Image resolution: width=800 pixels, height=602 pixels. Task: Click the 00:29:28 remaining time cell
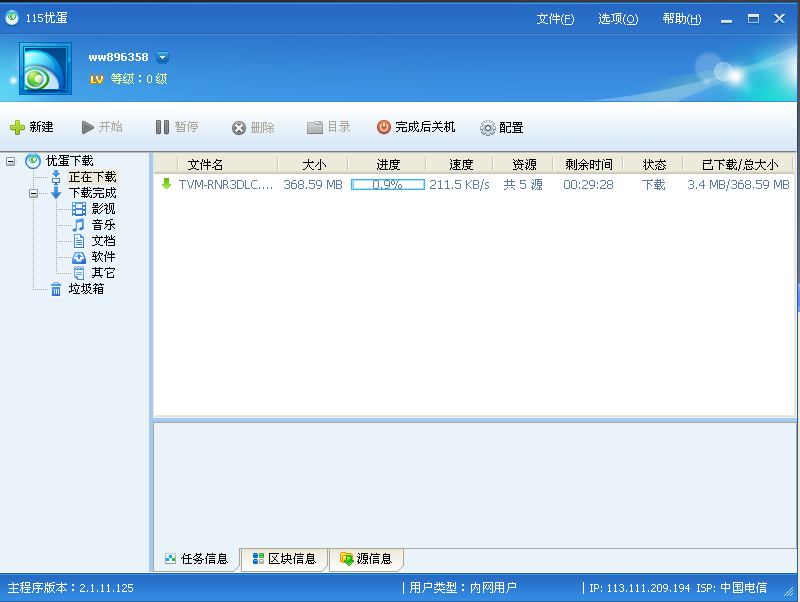[x=588, y=184]
